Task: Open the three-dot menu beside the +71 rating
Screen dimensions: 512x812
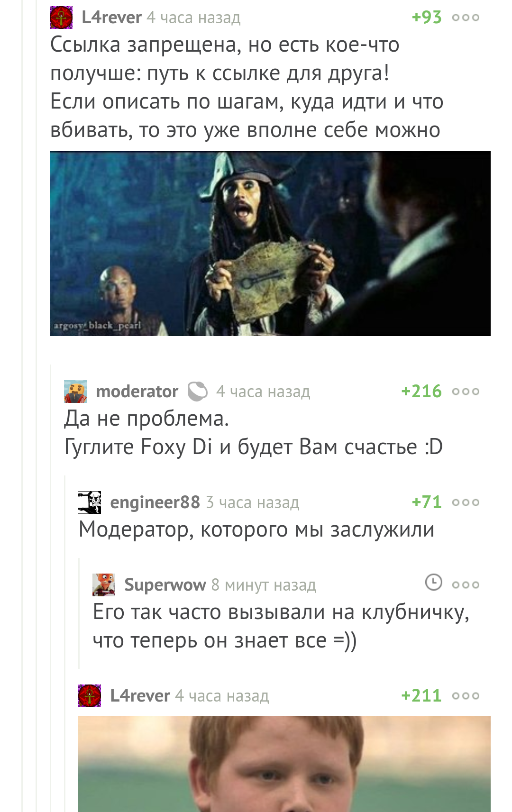Action: [466, 502]
